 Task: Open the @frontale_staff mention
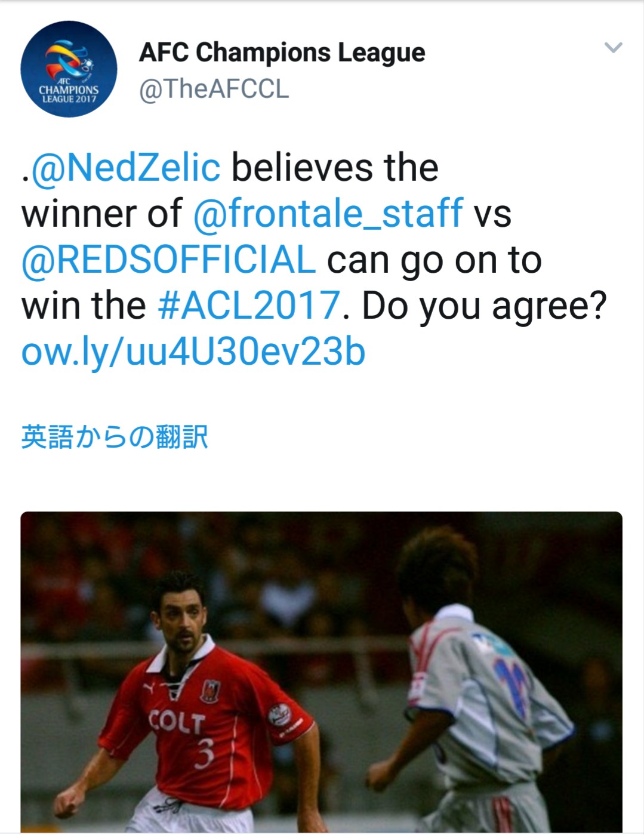[328, 213]
